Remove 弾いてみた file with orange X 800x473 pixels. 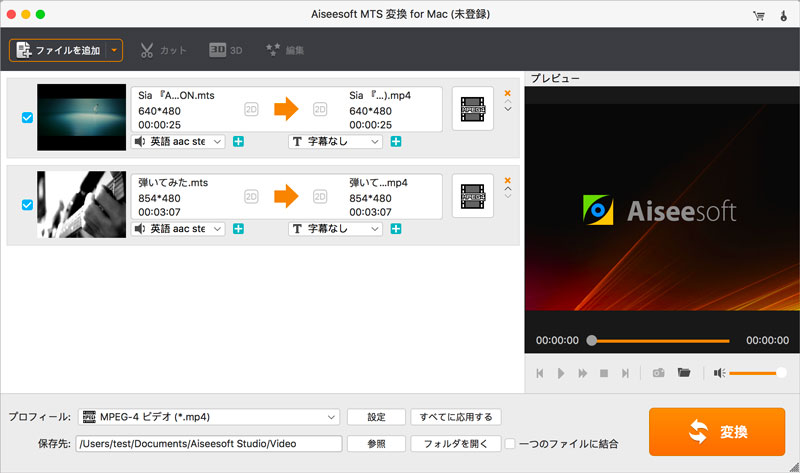click(508, 180)
